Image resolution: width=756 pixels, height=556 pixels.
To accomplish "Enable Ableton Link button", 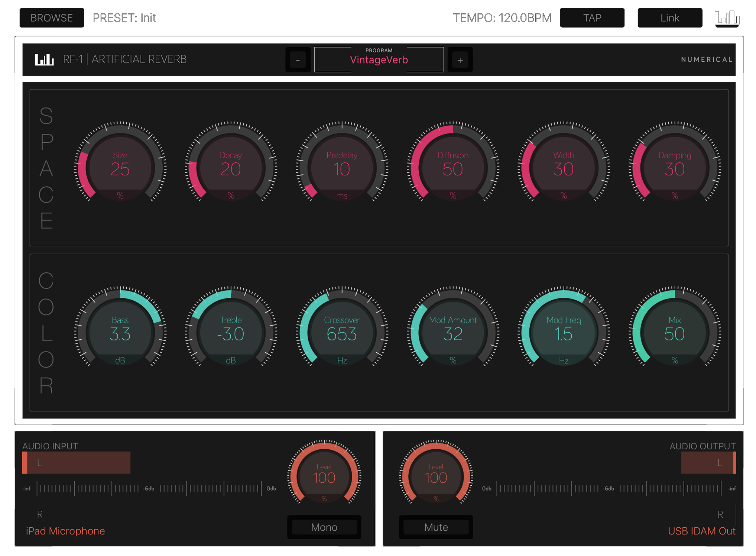I will (669, 18).
